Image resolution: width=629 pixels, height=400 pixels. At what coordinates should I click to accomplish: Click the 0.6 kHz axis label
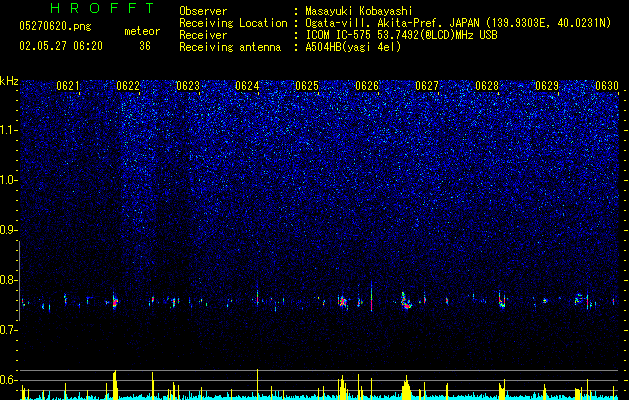click(8, 380)
